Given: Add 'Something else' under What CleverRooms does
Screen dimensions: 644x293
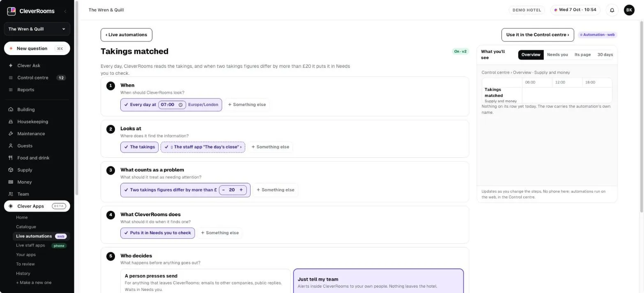Looking at the screenshot, I should 220,233.
